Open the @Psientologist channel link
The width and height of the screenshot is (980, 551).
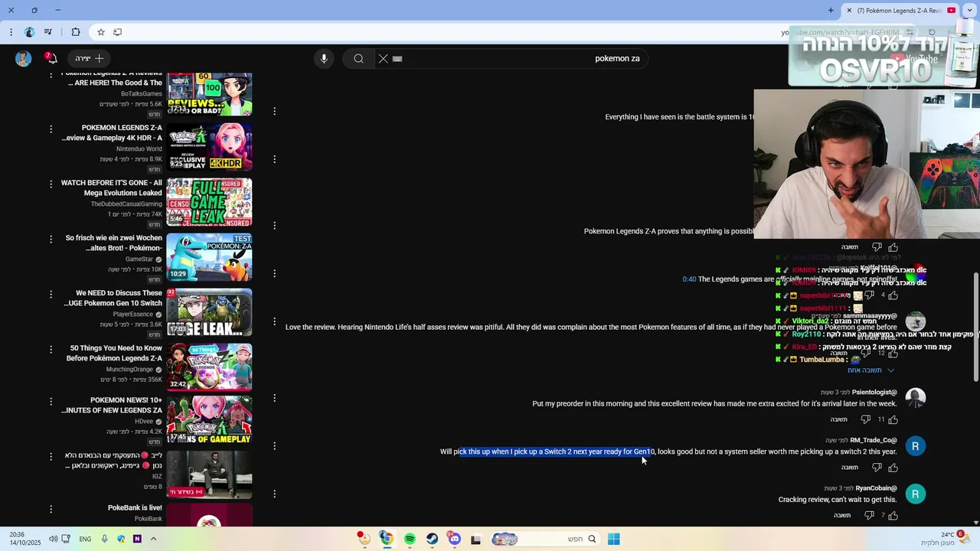tap(874, 393)
